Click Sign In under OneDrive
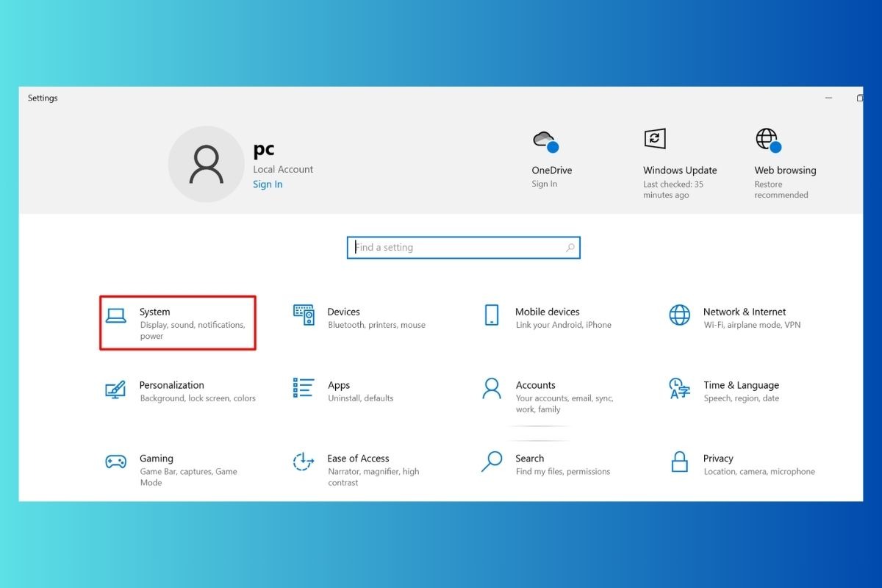 [x=545, y=184]
